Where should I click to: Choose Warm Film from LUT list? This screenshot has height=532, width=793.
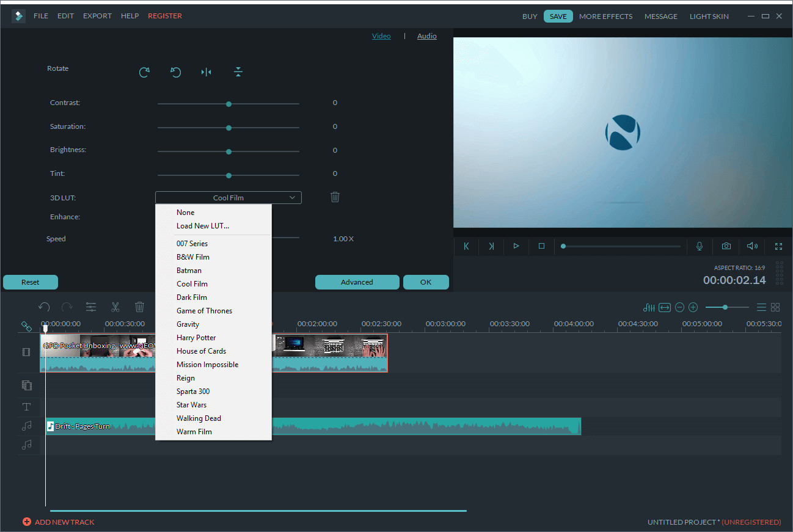(x=194, y=432)
